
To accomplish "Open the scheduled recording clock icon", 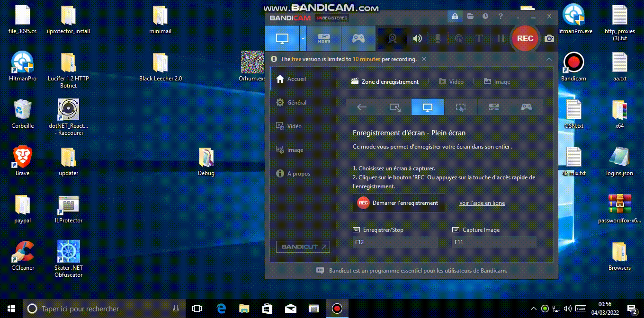I will [485, 17].
